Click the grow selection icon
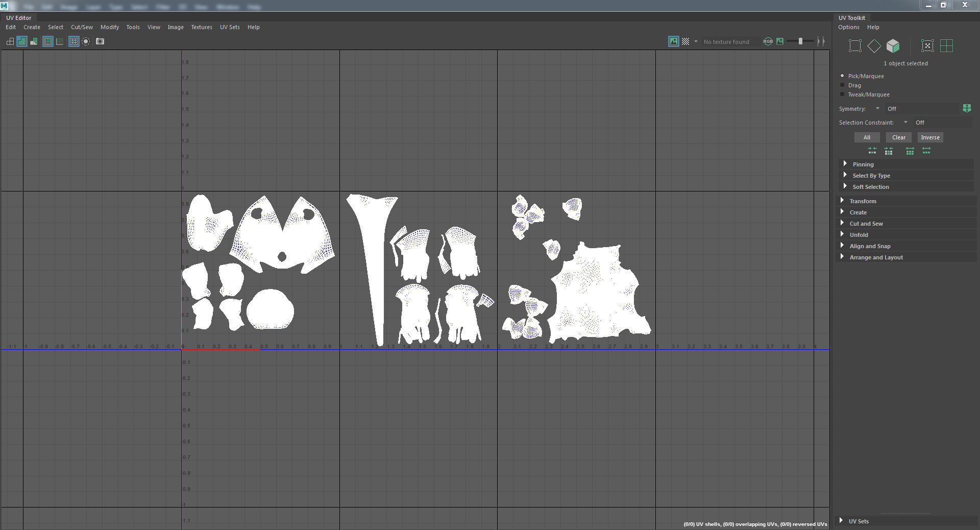This screenshot has width=980, height=530. pyautogui.click(x=910, y=151)
